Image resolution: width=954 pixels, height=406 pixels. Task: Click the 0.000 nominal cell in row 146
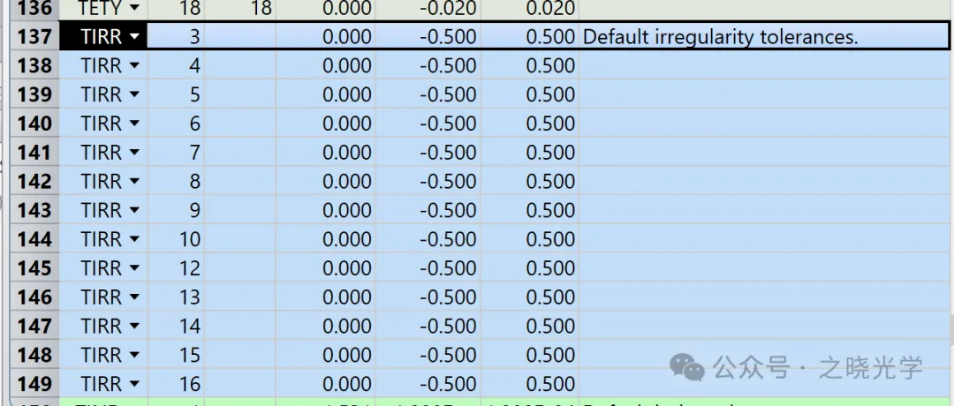[329, 297]
